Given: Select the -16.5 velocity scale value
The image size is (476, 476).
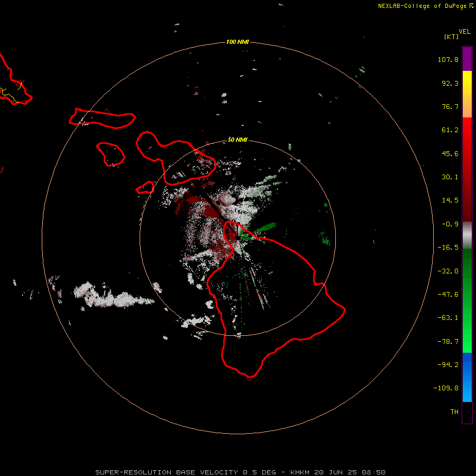Looking at the screenshot, I should point(448,248).
